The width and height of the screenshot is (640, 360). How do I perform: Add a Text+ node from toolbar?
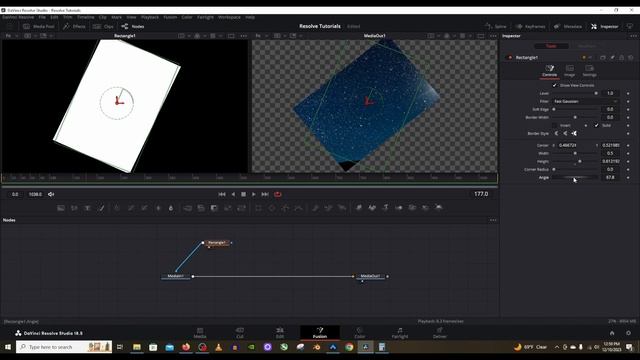pos(87,208)
